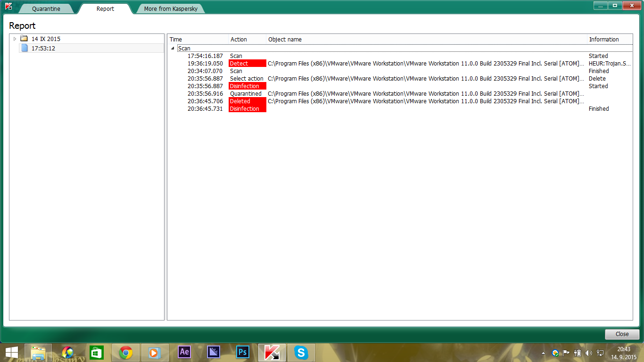The width and height of the screenshot is (644, 362).
Task: Click the volume speaker tray icon
Action: click(x=589, y=353)
